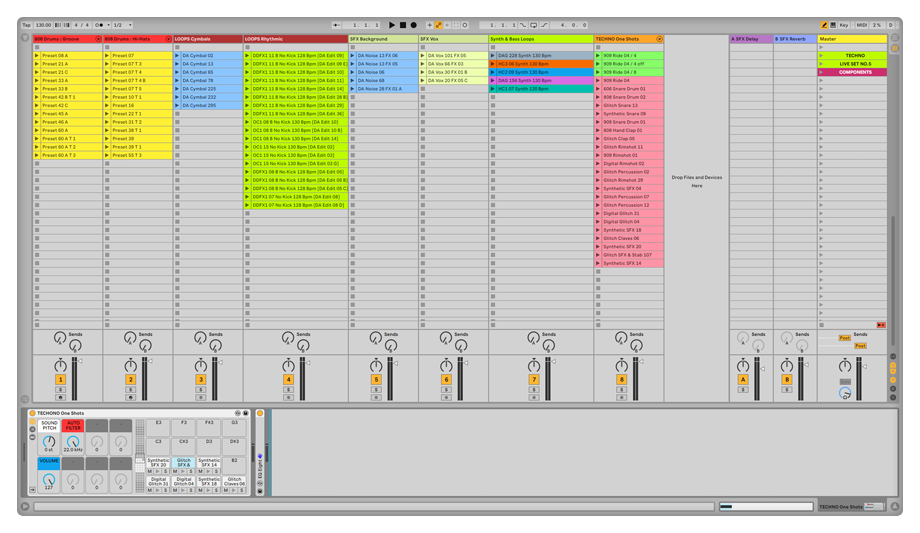Toggle the computer MIDI keyboard icon

click(833, 25)
